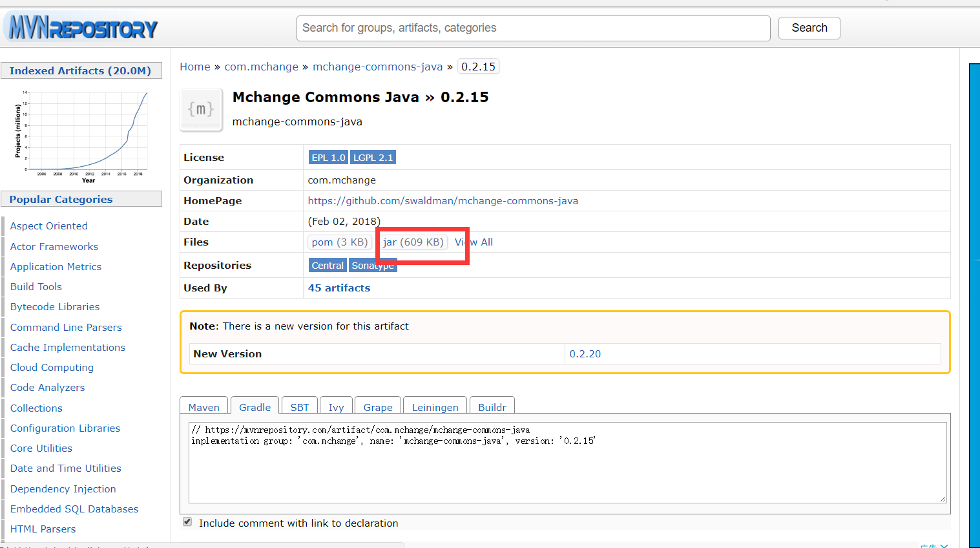Switch to the Grape tab
980x548 pixels.
point(378,406)
